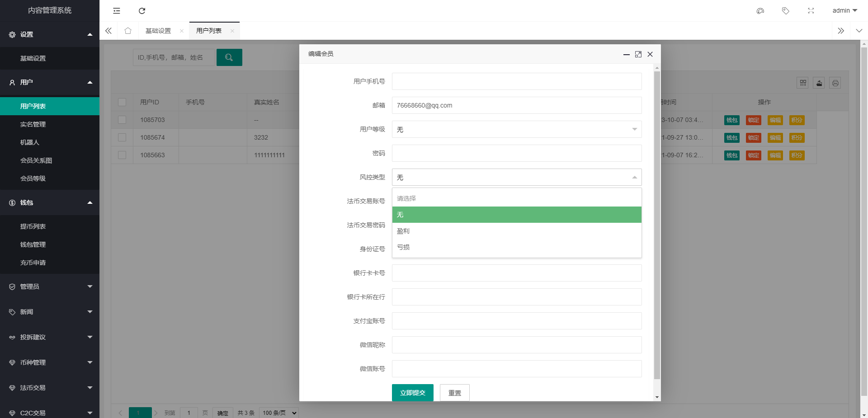Expand the 管理员 sidebar section

(50, 286)
